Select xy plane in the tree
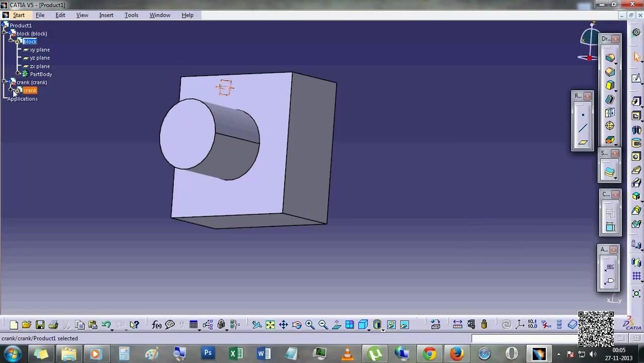 [40, 50]
